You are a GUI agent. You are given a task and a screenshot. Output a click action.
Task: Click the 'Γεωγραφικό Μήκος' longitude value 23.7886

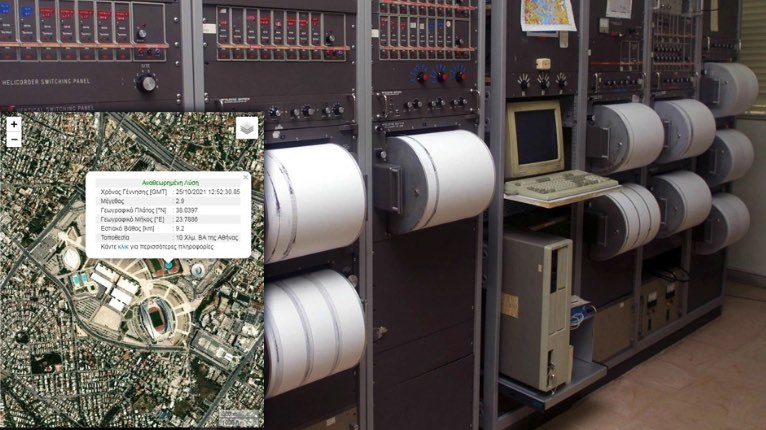(187, 219)
